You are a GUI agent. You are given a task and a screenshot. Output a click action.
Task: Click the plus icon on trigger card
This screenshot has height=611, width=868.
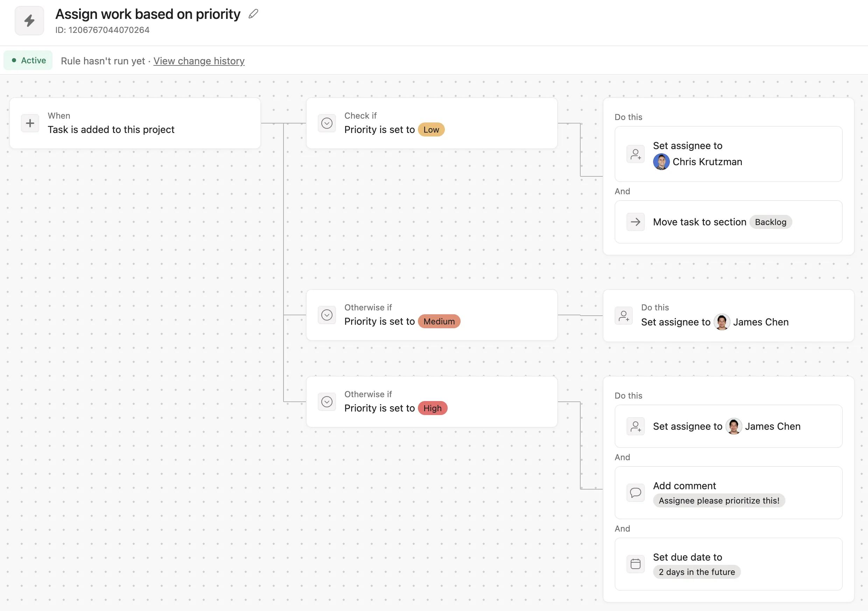[x=30, y=123]
